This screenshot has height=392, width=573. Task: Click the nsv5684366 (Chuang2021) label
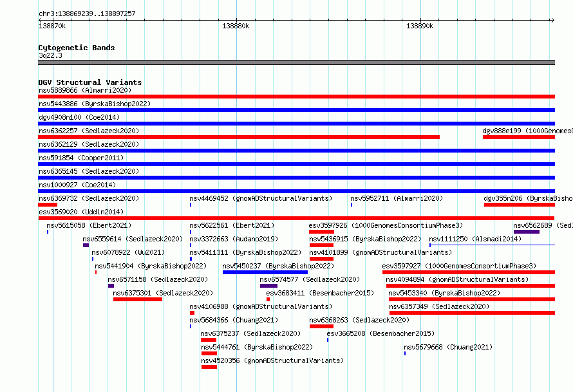point(234,320)
